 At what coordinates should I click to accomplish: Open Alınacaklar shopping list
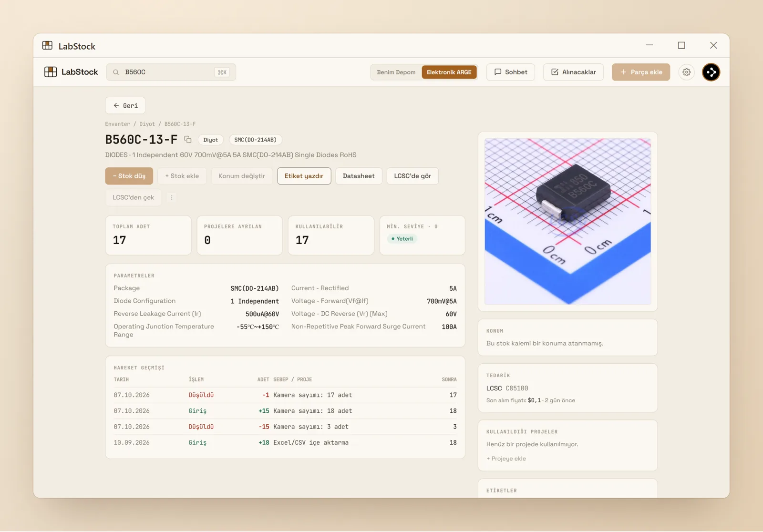click(573, 72)
